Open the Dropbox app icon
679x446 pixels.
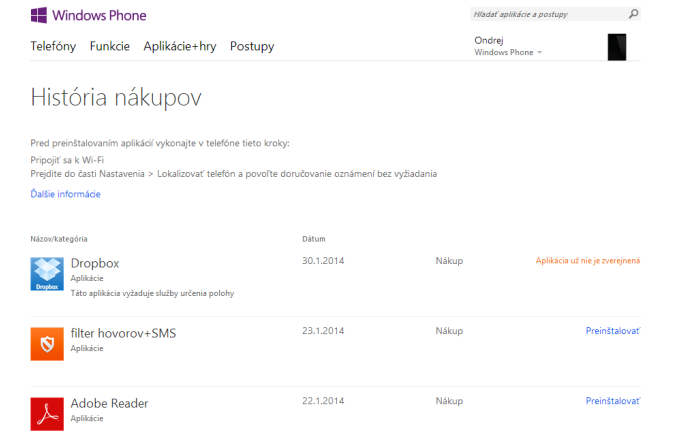coord(47,274)
